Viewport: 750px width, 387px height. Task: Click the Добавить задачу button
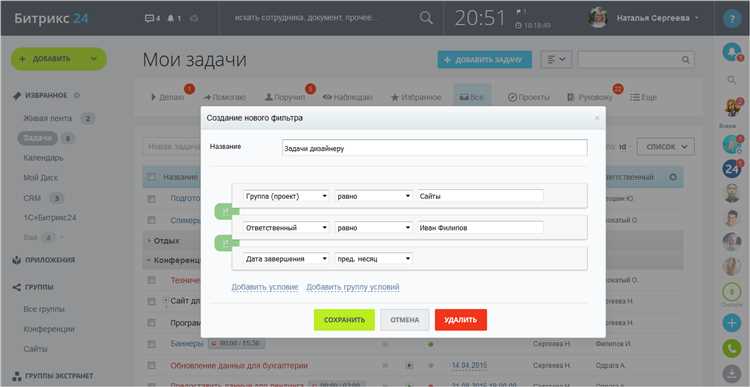click(484, 60)
